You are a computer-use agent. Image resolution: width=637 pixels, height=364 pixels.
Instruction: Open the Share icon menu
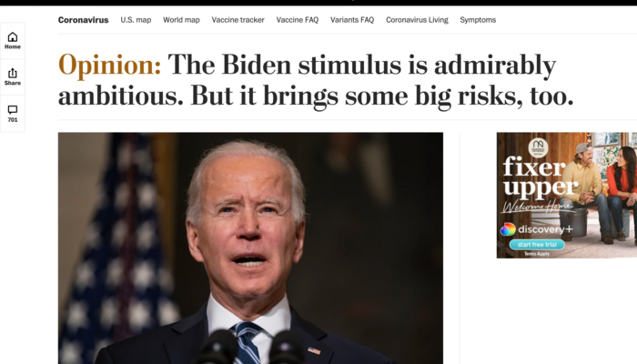[x=13, y=73]
